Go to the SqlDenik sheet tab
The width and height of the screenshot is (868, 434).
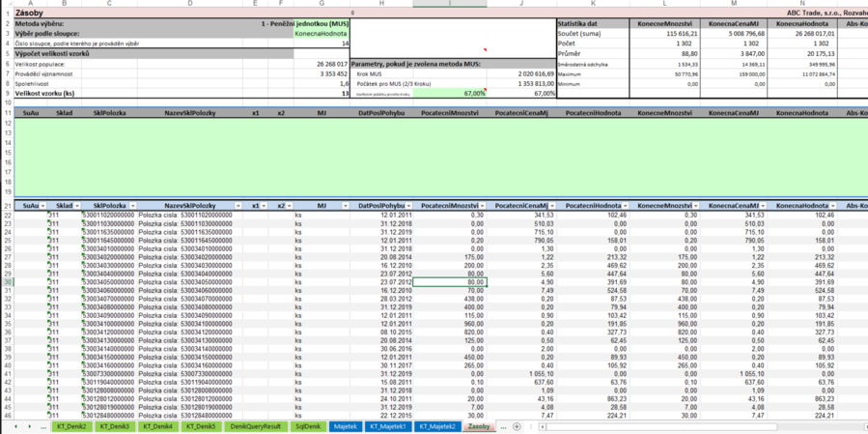click(307, 426)
